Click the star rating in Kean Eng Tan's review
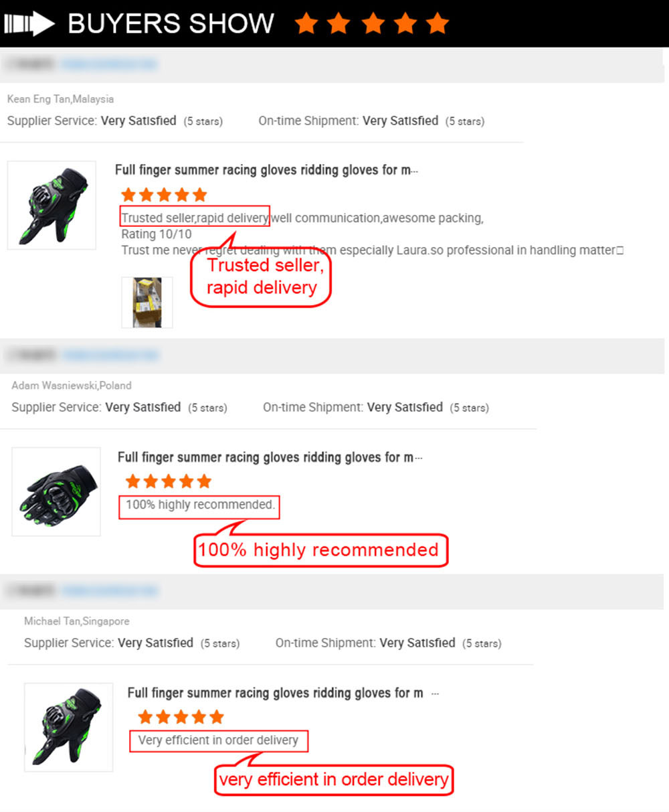Viewport: 669px width, 812px height. (x=164, y=195)
